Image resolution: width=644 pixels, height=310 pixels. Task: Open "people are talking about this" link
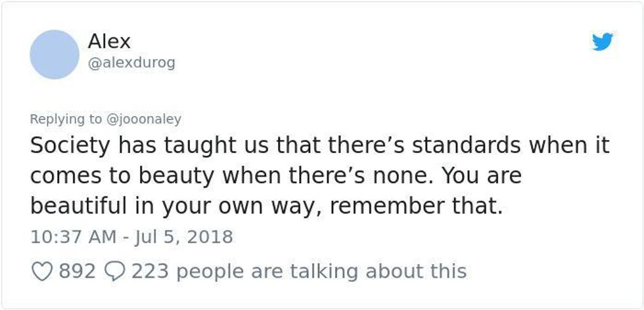point(321,271)
